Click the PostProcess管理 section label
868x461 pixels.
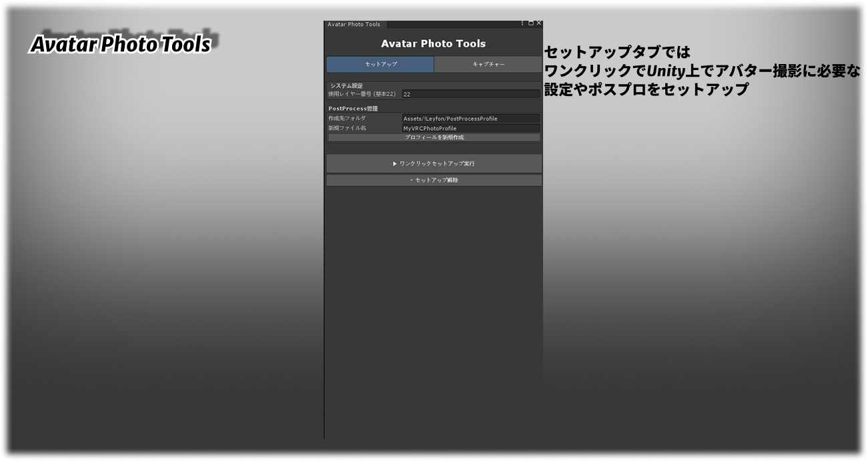pos(353,108)
